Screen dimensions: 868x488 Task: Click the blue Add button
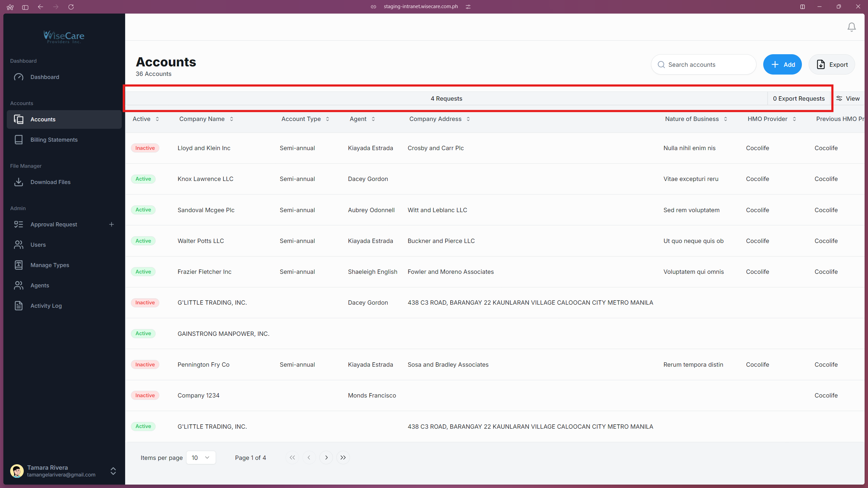pos(782,64)
